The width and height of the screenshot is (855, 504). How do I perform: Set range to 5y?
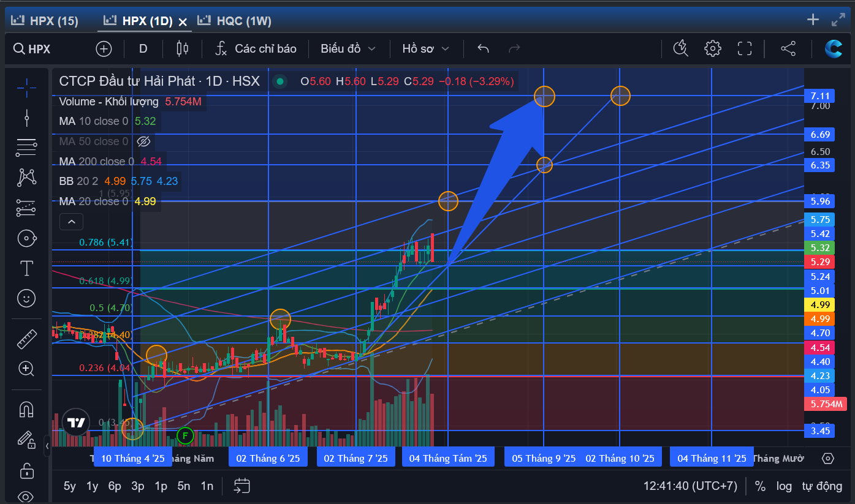(x=70, y=486)
